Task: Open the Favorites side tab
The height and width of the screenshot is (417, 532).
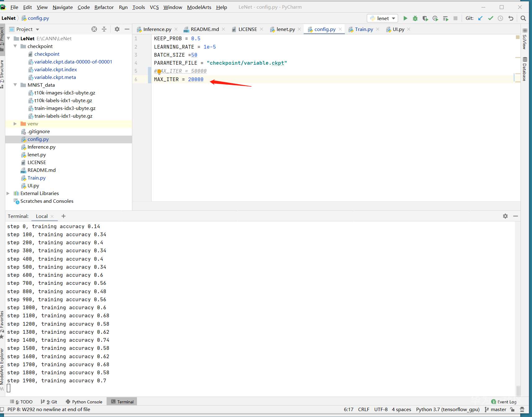Action: click(x=2, y=324)
